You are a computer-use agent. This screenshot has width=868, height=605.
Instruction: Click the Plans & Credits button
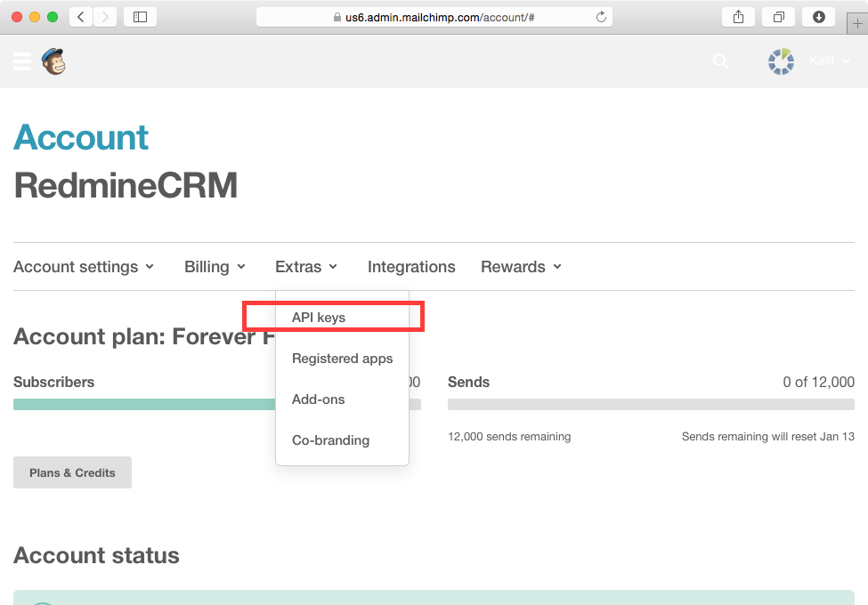(72, 472)
